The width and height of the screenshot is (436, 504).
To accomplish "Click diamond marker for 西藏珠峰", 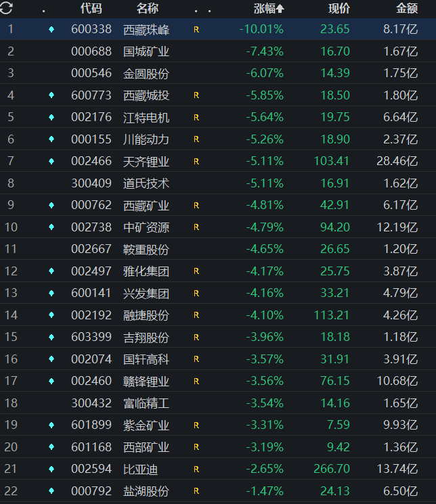I will click(x=51, y=30).
